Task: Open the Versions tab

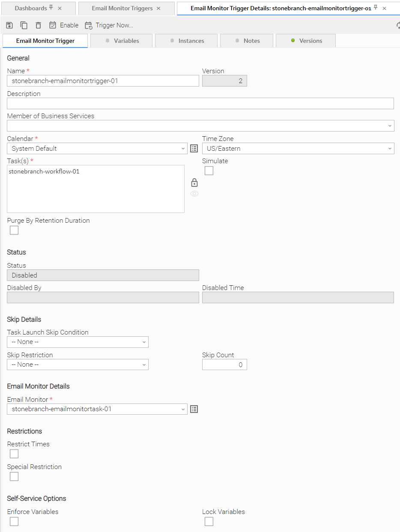Action: pyautogui.click(x=306, y=41)
